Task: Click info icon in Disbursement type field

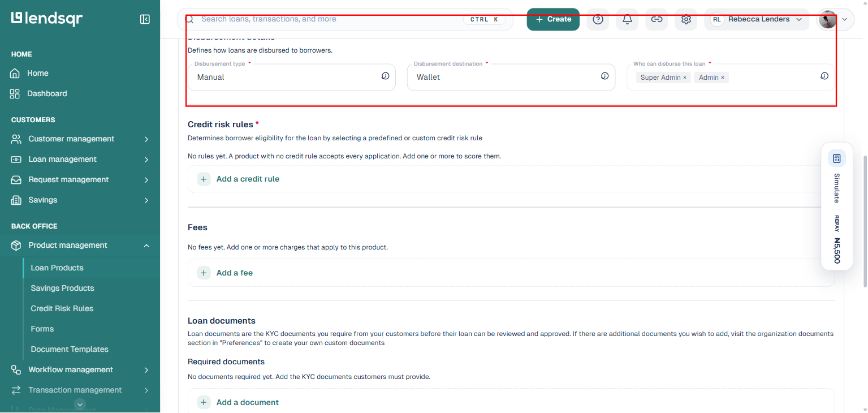Action: [385, 76]
